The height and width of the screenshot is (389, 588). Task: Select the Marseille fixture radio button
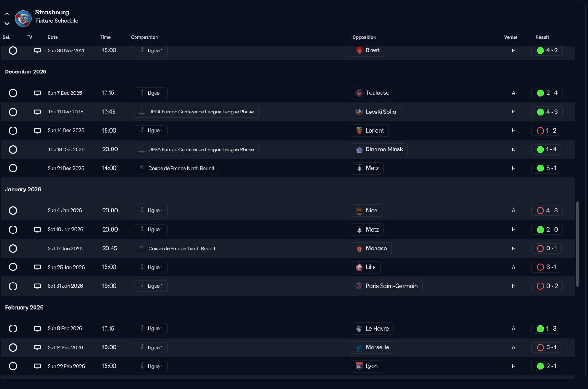click(13, 347)
